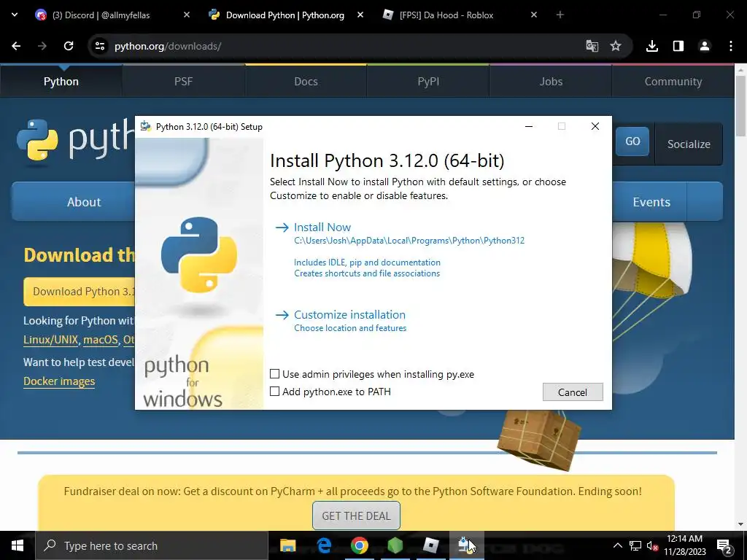747x560 pixels.
Task: Select the Python site tab
Action: point(61,82)
